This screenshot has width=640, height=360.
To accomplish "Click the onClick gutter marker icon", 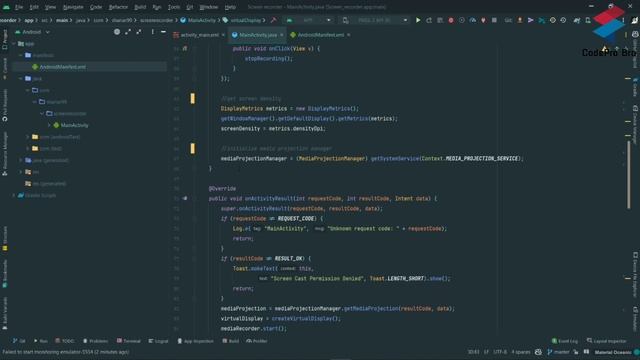I will (x=185, y=49).
